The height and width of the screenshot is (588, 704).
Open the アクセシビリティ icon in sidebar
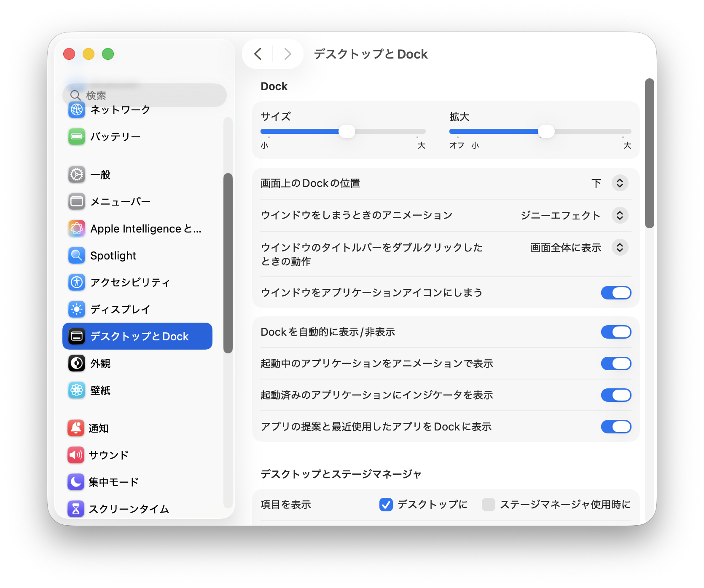coord(77,282)
